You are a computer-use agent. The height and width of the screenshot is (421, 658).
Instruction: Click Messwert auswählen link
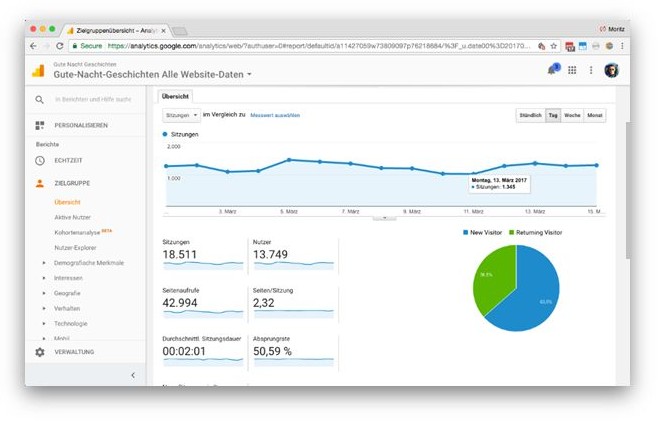point(275,116)
